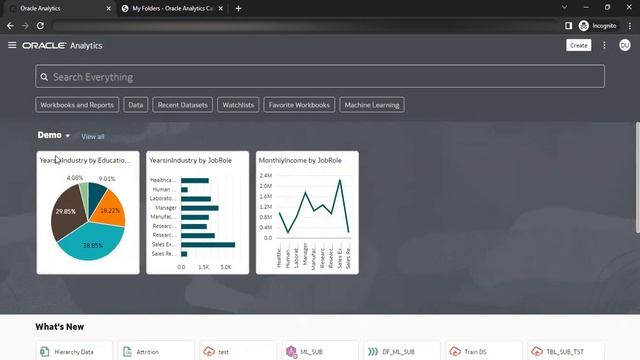Click the Create button
Viewport: 640px width, 360px height.
click(578, 45)
